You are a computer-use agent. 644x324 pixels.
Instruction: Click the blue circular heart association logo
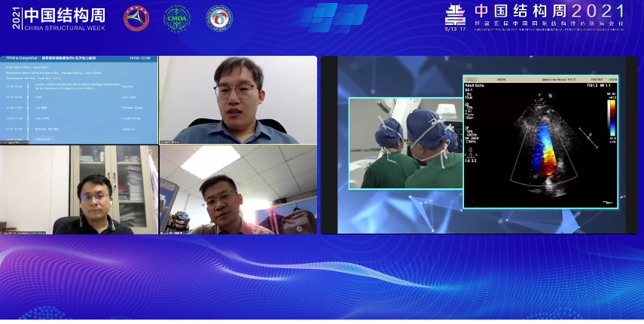pos(219,18)
